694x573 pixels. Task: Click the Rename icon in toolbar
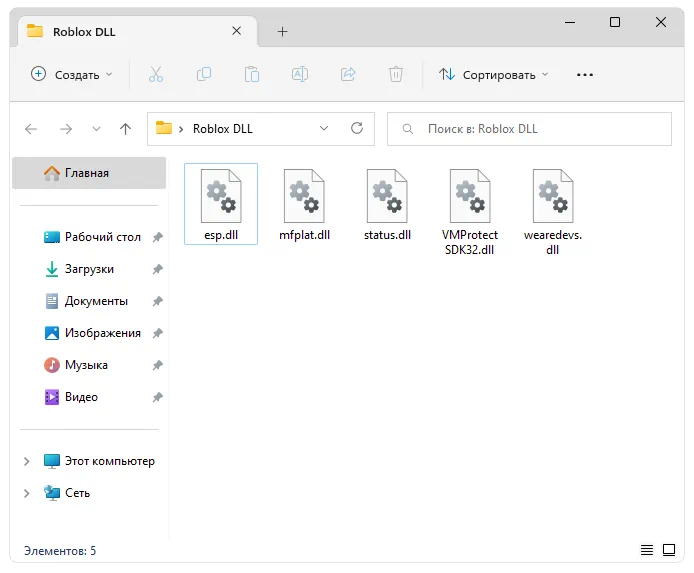point(300,74)
